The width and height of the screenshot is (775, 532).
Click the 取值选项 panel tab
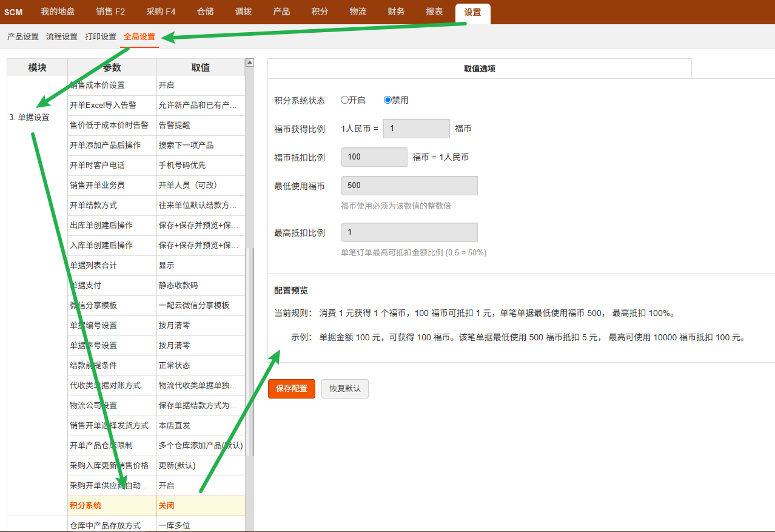[479, 69]
